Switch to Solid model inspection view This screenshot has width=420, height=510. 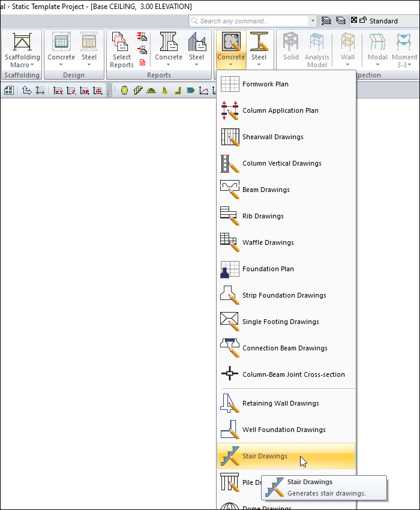290,47
